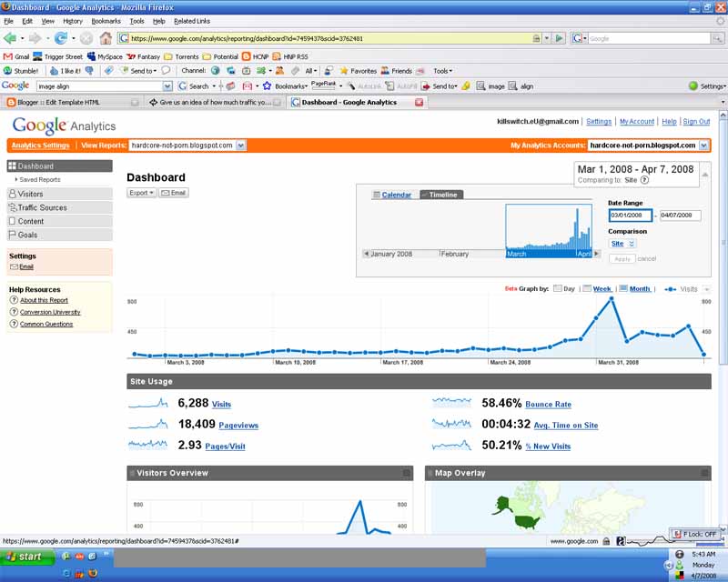The height and width of the screenshot is (582, 728).
Task: Open the Goals sidebar section
Action: coord(59,235)
